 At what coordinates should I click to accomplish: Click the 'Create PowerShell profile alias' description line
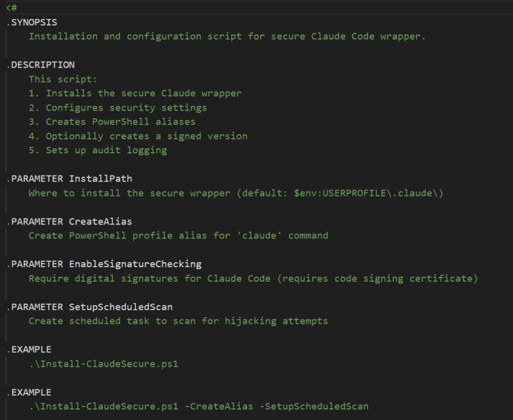(x=178, y=236)
